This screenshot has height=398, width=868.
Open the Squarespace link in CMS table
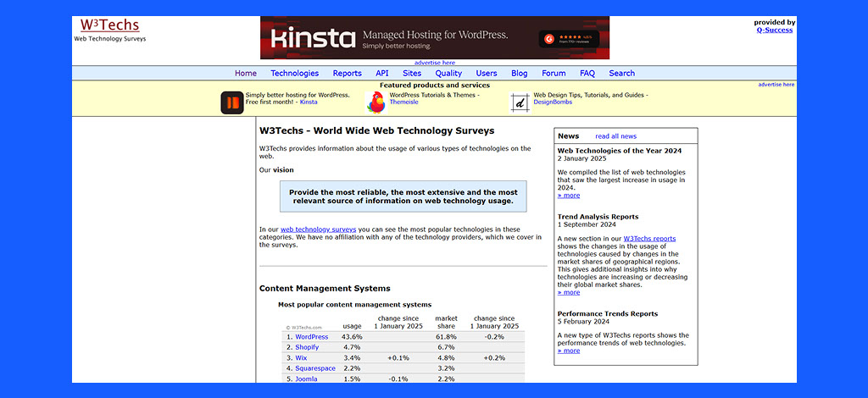(x=315, y=368)
